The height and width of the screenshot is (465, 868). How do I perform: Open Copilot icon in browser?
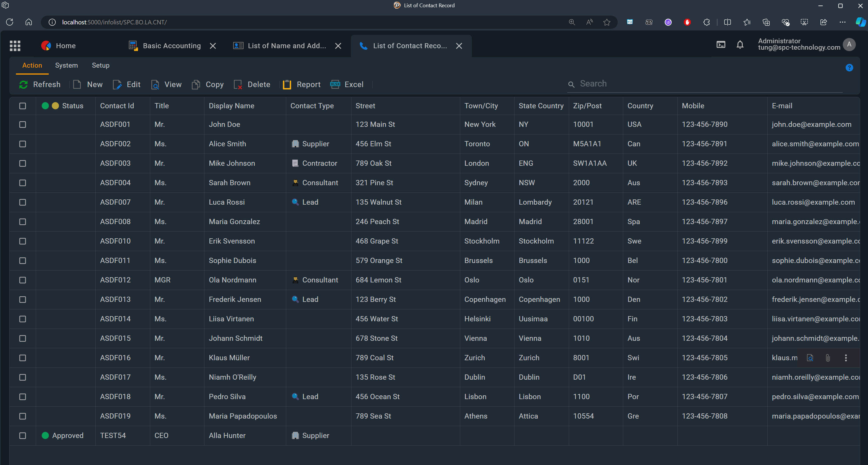pos(860,22)
